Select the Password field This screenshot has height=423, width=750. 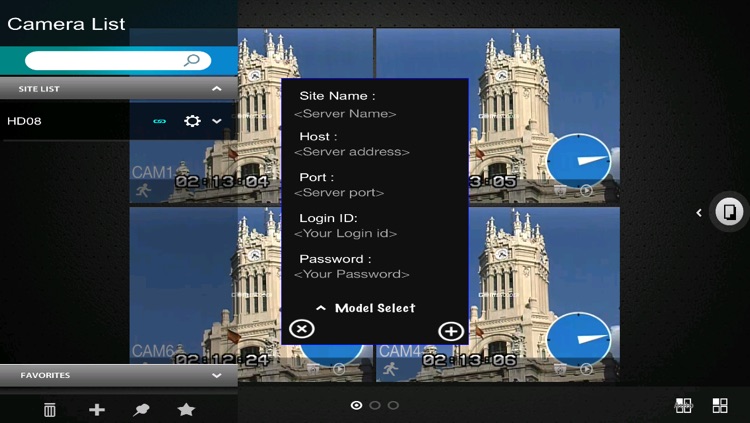coord(352,274)
